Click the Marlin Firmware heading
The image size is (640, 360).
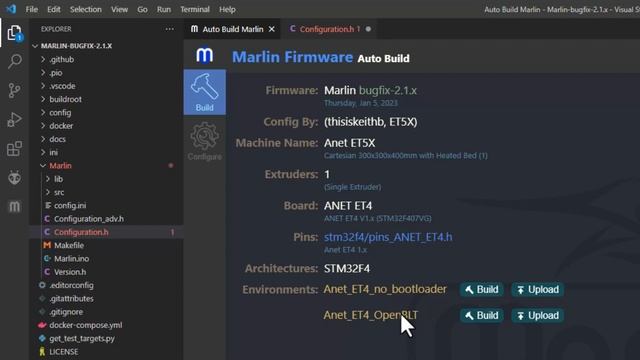point(292,57)
